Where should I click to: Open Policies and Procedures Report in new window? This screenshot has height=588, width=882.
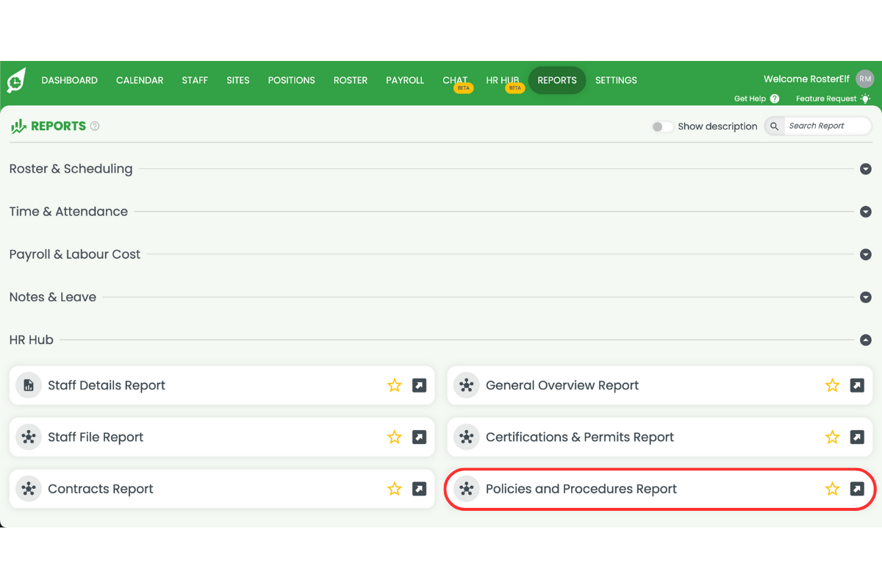(x=857, y=488)
